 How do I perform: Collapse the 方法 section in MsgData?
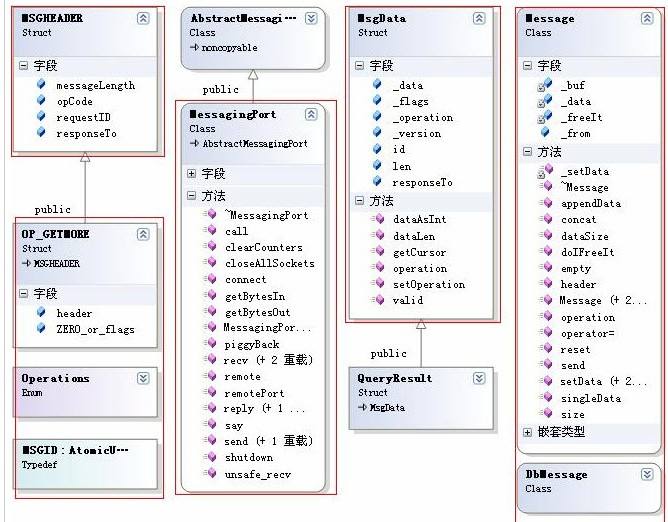(x=359, y=200)
